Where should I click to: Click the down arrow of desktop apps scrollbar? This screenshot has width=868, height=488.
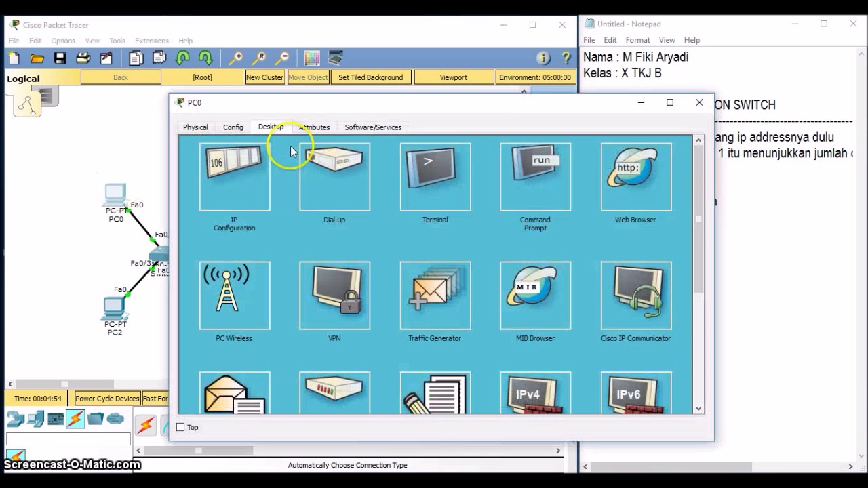[x=698, y=409]
